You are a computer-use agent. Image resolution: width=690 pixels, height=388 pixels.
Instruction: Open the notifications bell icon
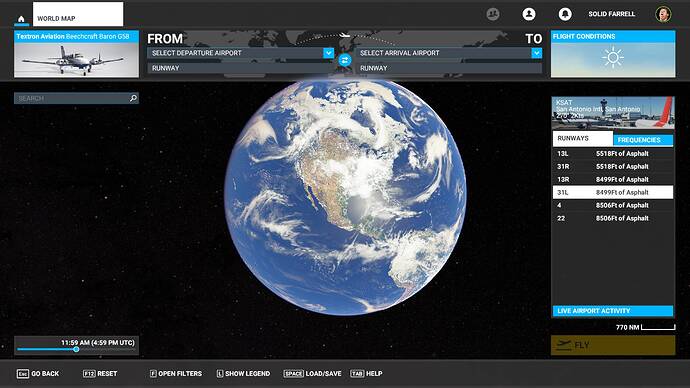(565, 14)
